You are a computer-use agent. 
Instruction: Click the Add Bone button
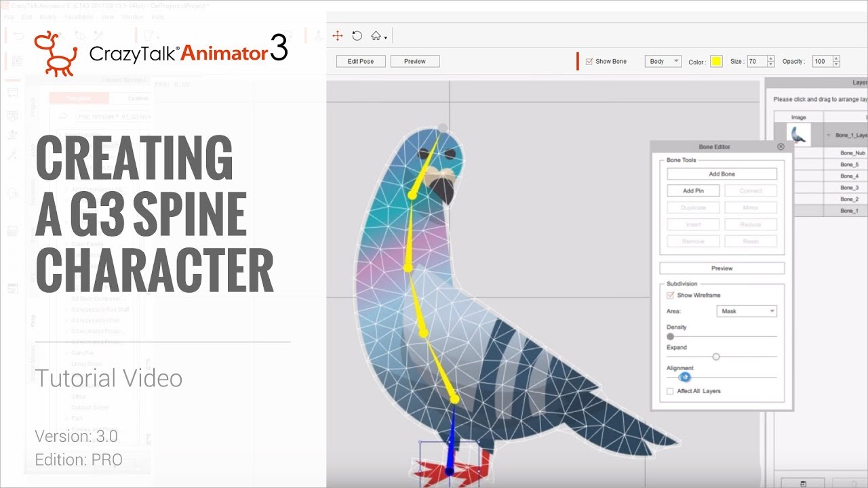click(x=722, y=174)
